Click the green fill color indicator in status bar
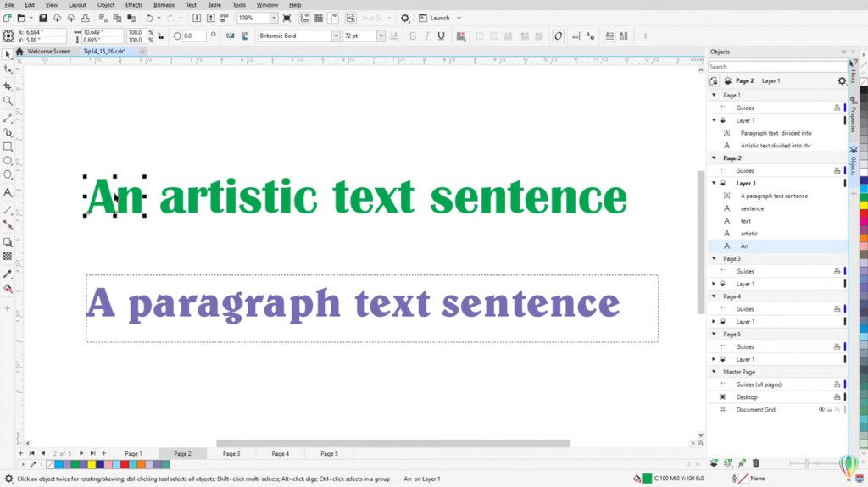The image size is (868, 487). 647,479
